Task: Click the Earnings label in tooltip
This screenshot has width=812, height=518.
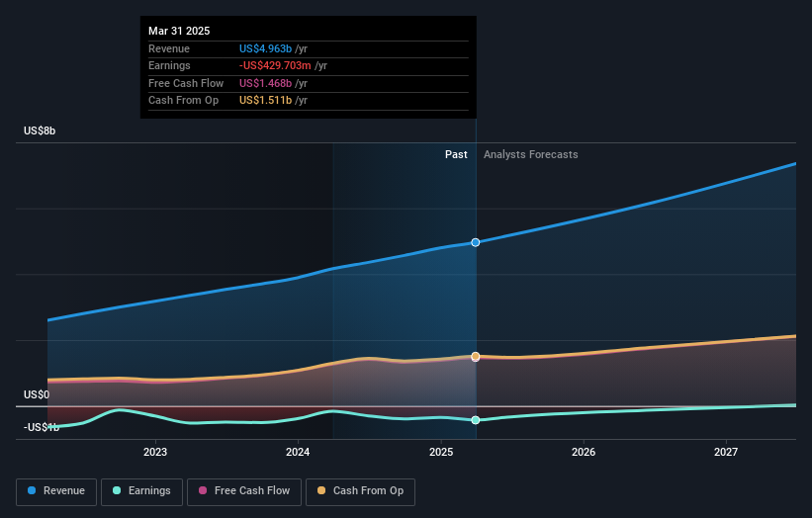Action: coord(169,65)
